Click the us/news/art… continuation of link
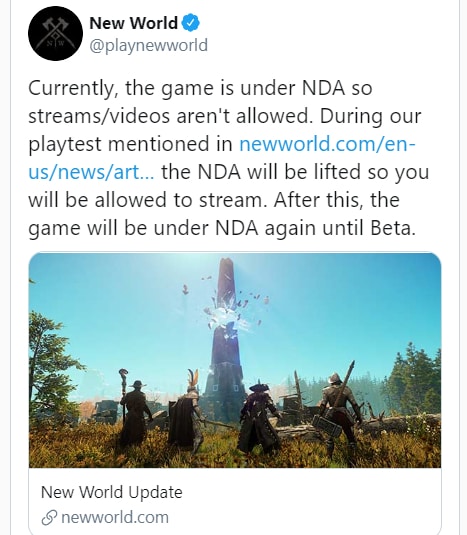This screenshot has height=535, width=467. 91,172
